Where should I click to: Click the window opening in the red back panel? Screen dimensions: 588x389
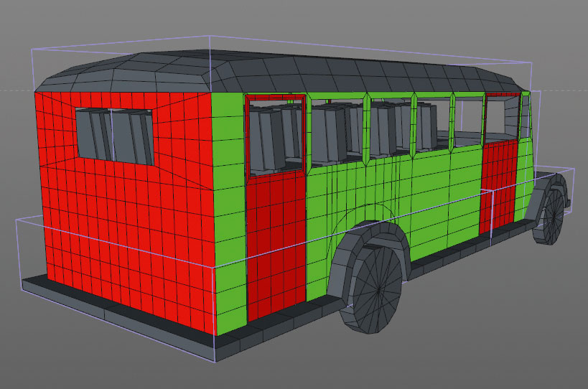[x=115, y=136]
